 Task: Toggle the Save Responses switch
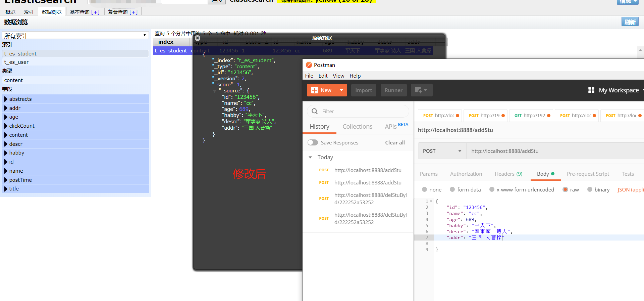tap(313, 142)
